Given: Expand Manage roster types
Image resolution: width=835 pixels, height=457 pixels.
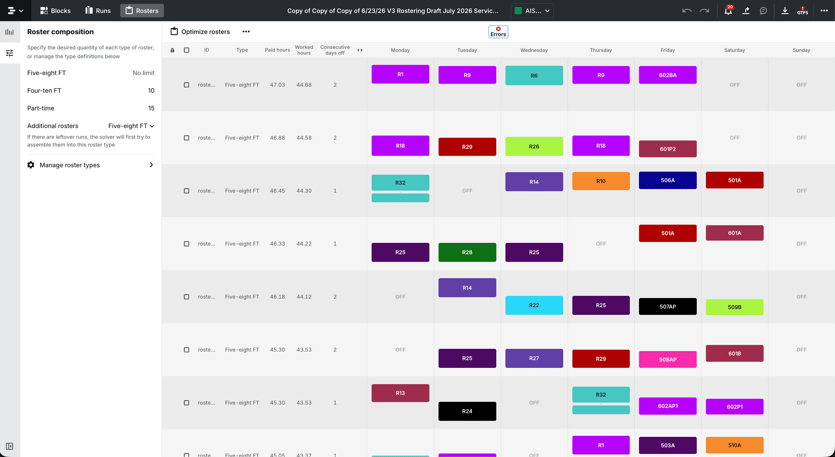Looking at the screenshot, I should [x=91, y=165].
